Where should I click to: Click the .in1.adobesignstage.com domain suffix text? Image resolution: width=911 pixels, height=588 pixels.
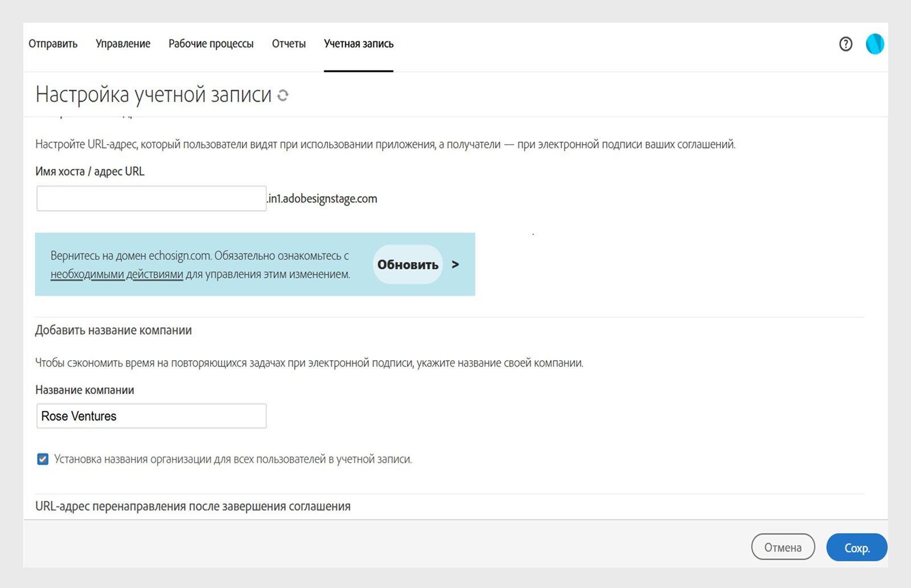point(322,199)
